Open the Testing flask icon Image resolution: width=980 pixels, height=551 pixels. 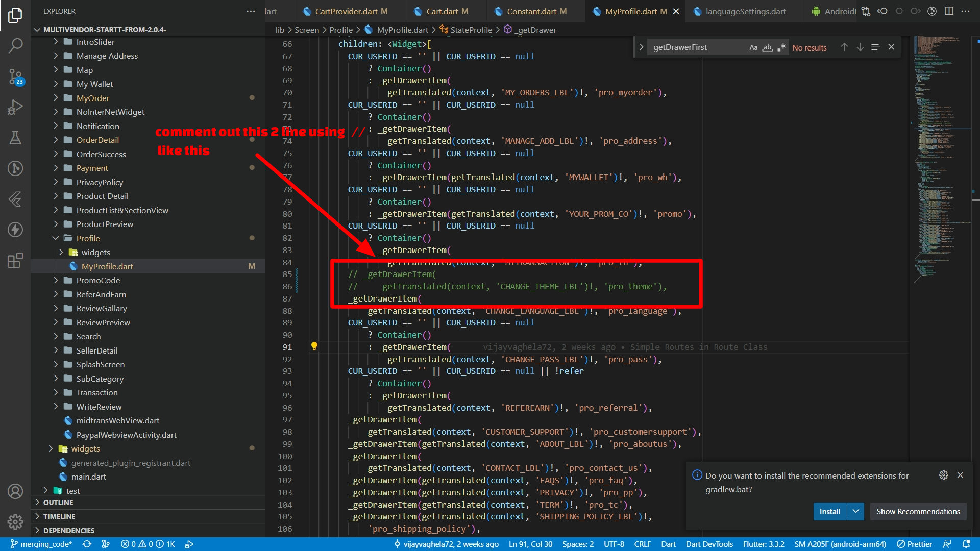point(15,138)
